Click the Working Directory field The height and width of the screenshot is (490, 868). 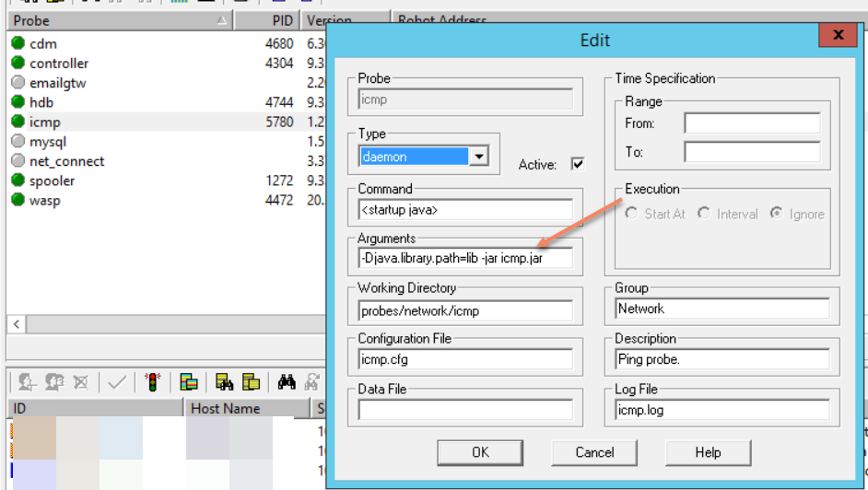click(x=465, y=310)
